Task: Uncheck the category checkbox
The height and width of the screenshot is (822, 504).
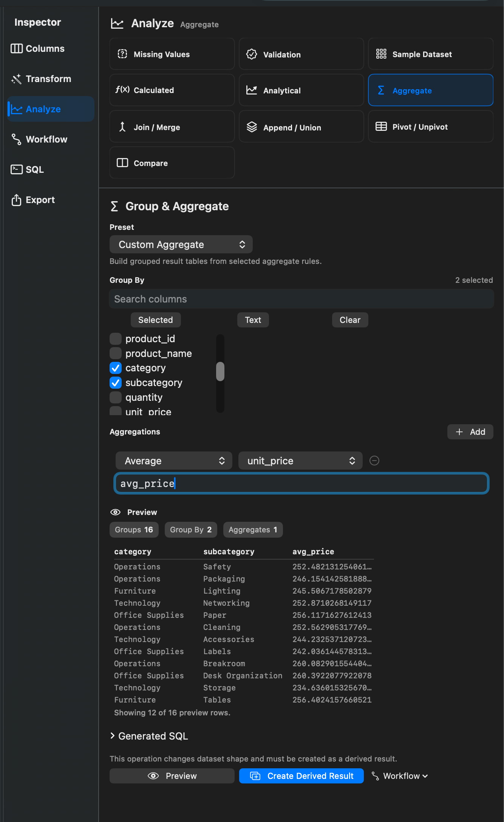Action: (x=116, y=368)
